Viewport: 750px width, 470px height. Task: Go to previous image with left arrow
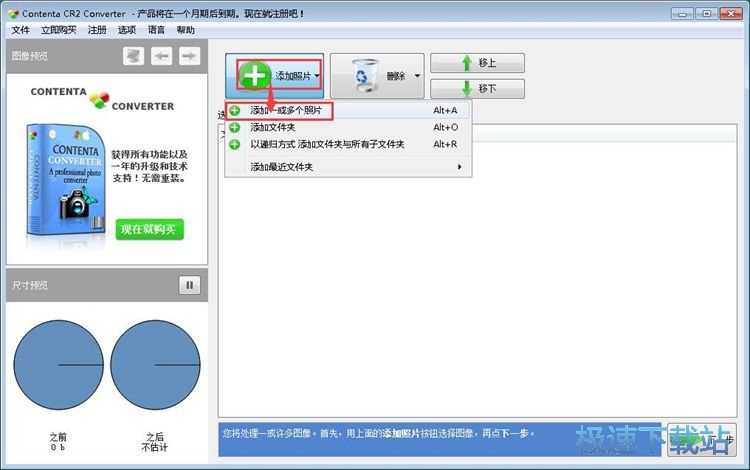162,56
